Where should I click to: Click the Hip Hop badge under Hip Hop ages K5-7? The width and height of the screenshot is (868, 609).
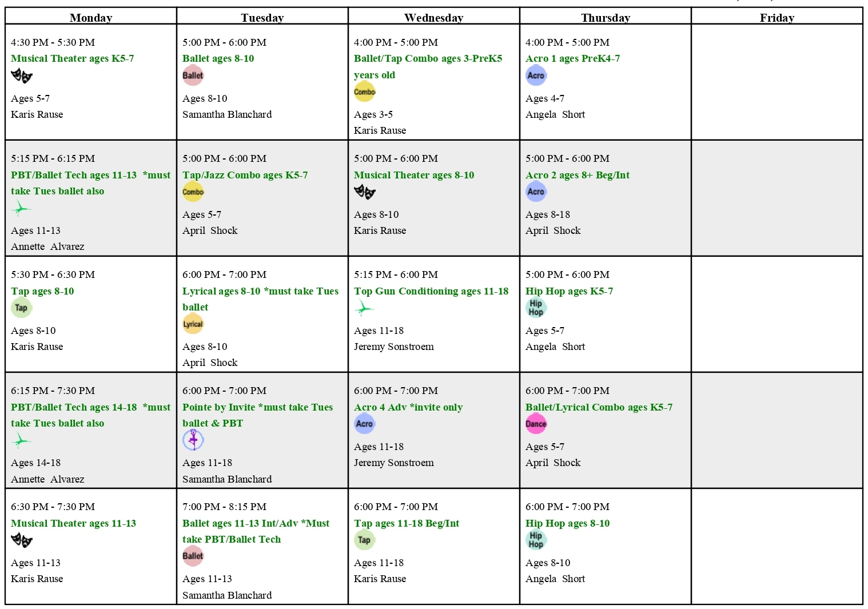coord(536,308)
